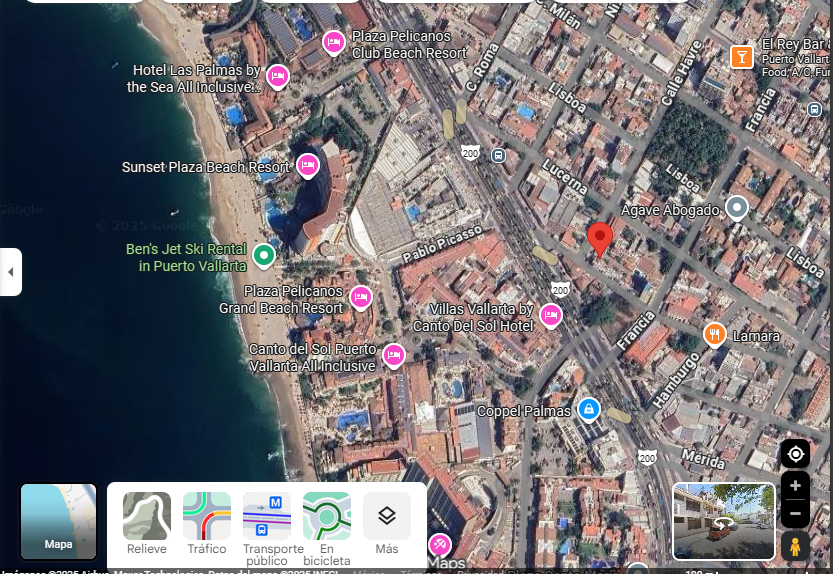
Task: Click the Hotel Las Palmas by the Sea pin
Action: point(277,78)
